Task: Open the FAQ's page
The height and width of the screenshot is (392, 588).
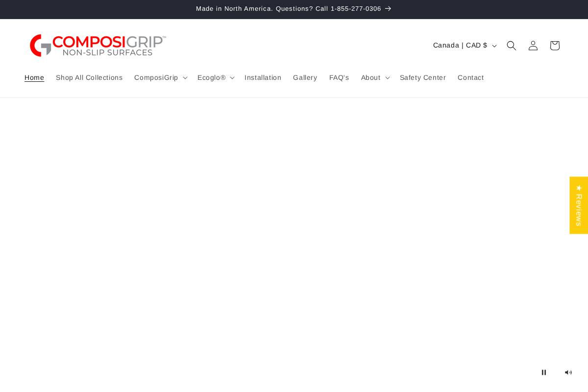Action: point(339,77)
